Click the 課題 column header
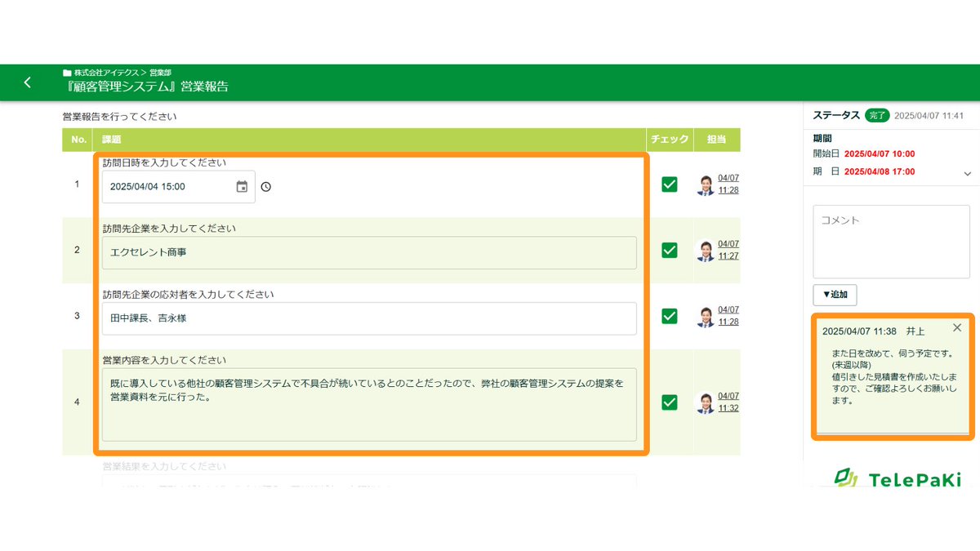980x551 pixels. (369, 140)
